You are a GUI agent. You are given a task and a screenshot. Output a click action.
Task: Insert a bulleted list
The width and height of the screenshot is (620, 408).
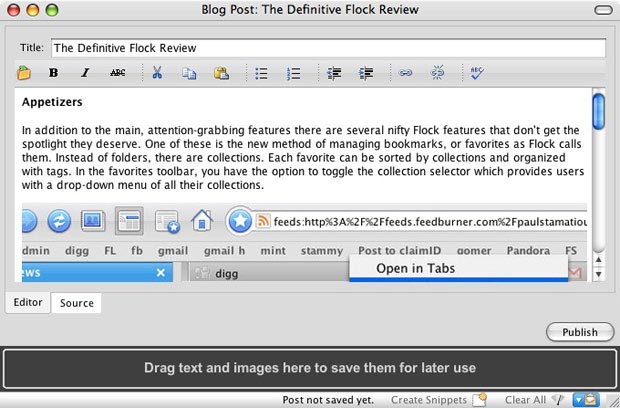(261, 74)
